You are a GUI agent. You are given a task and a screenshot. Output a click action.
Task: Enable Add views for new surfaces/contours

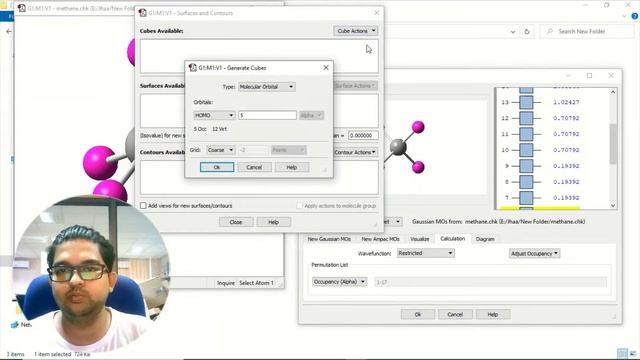(x=143, y=206)
